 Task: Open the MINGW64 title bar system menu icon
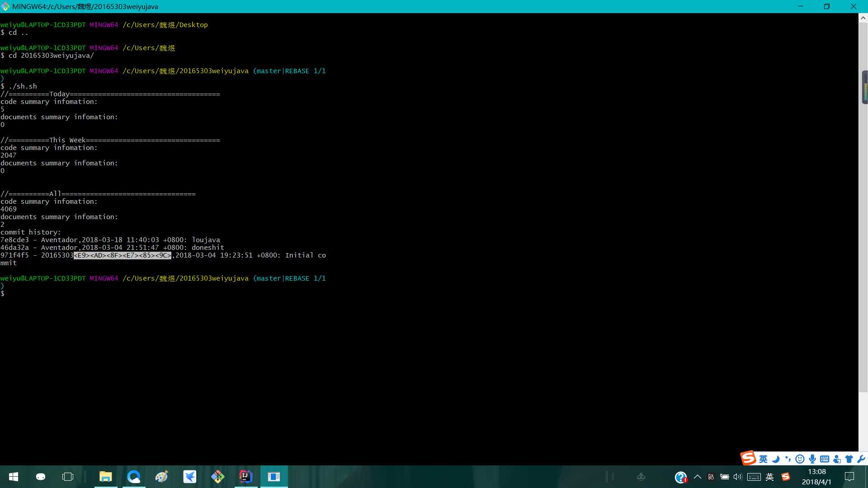[x=5, y=6]
